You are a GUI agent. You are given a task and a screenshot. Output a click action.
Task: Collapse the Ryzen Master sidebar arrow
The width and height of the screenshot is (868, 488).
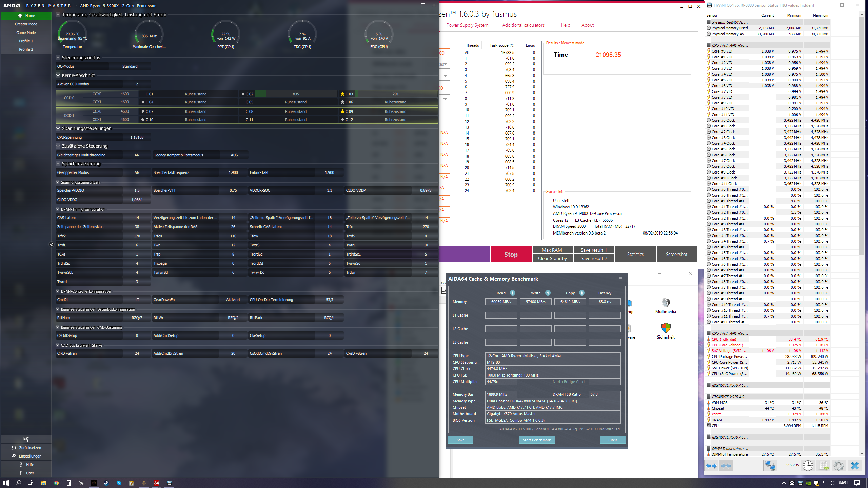pyautogui.click(x=52, y=244)
